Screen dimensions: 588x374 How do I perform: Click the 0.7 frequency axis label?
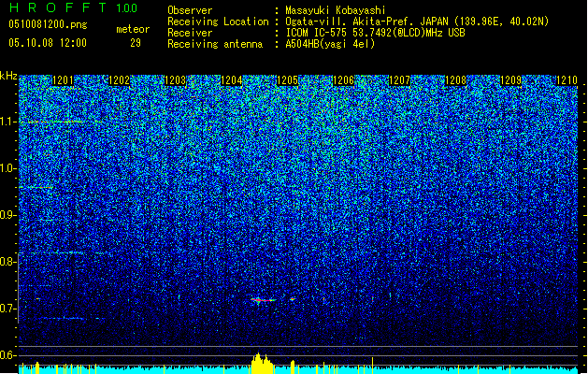pos(7,309)
